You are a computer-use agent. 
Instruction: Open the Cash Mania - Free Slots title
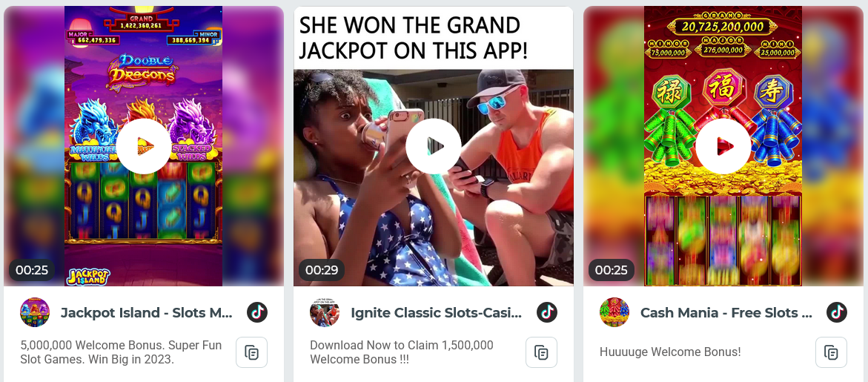(726, 313)
